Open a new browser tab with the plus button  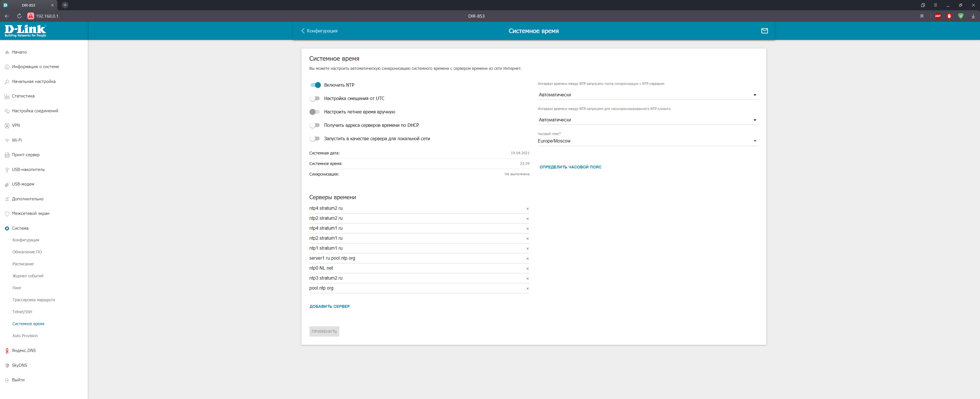pyautogui.click(x=65, y=5)
